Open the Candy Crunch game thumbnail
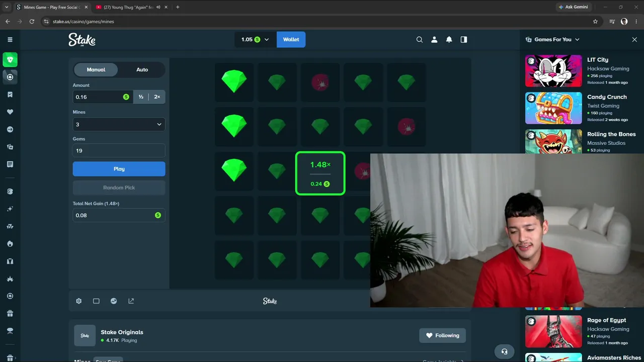Image resolution: width=644 pixels, height=362 pixels. (x=553, y=108)
